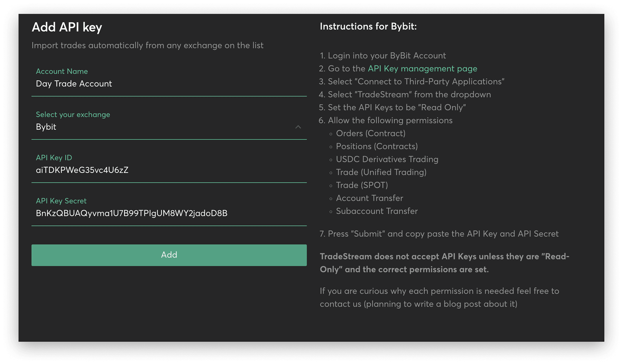
Task: Collapse the exchange dropdown chevron
Action: (x=298, y=127)
